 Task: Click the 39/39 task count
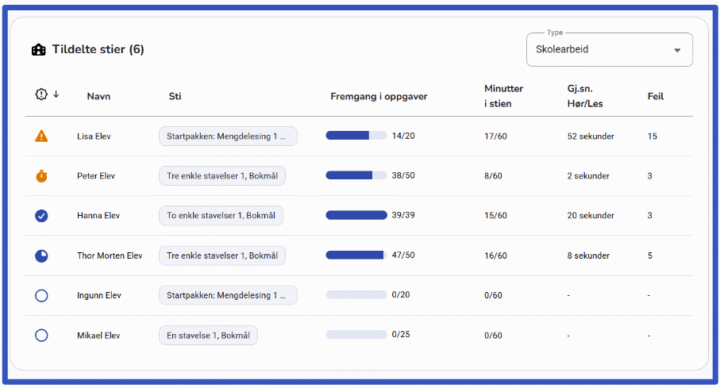403,215
